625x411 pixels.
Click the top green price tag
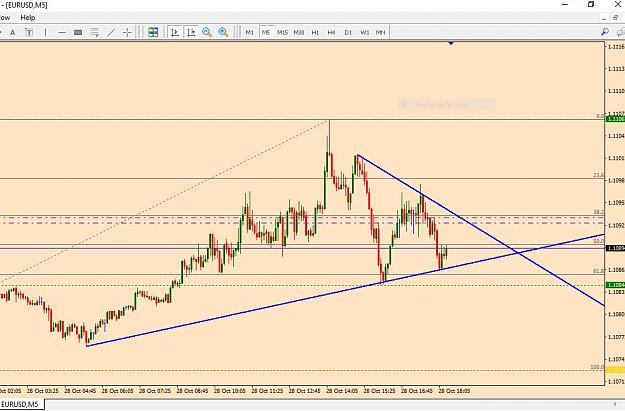(615, 119)
